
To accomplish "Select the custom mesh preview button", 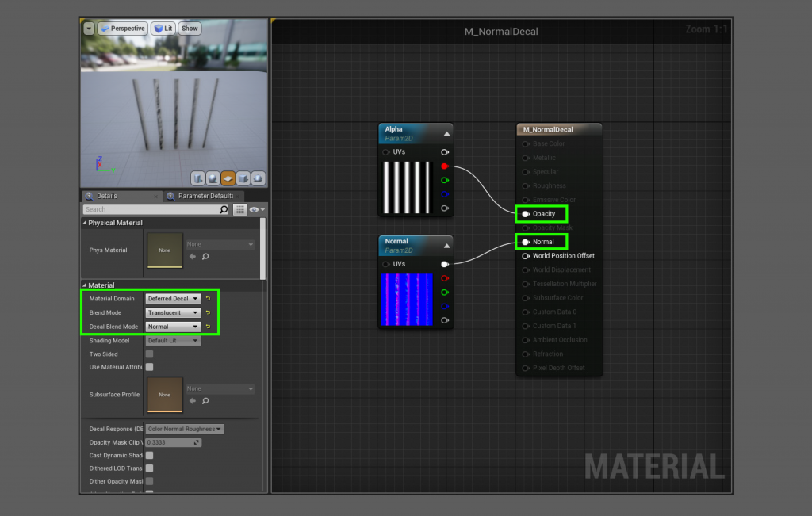I will (x=258, y=178).
